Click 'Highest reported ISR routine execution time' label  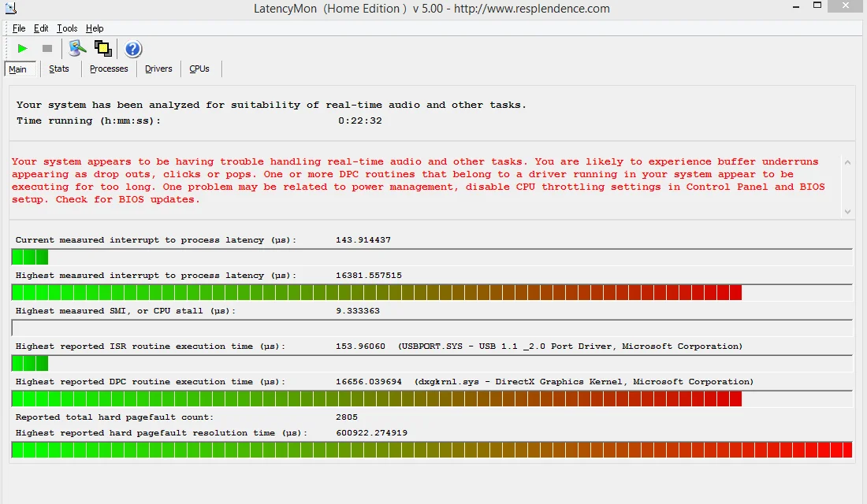pyautogui.click(x=151, y=346)
